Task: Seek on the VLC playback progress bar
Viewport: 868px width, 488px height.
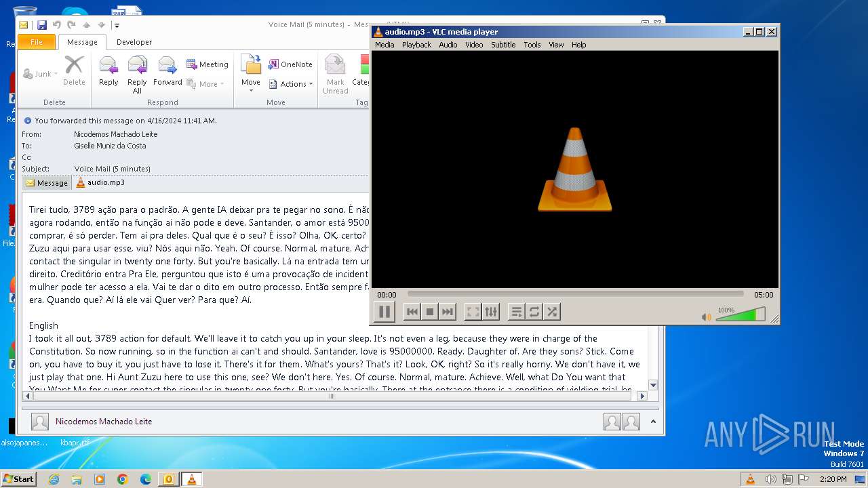Action: point(575,294)
